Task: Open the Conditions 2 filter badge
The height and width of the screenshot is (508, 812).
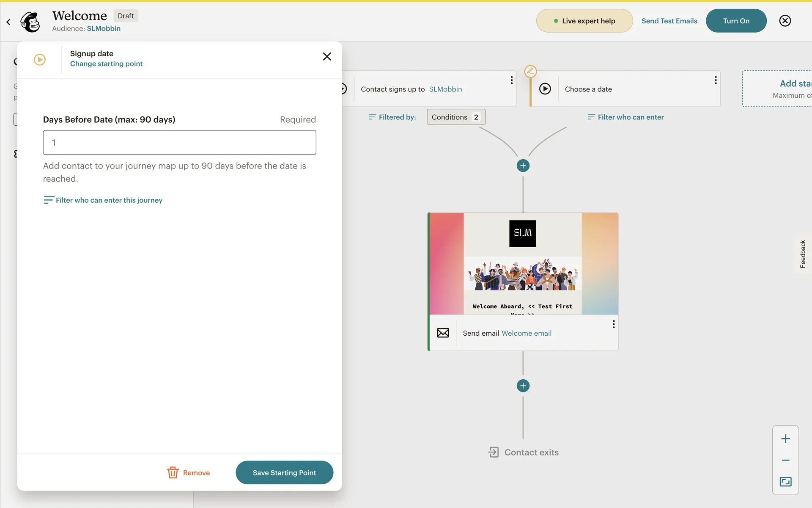Action: (x=455, y=117)
